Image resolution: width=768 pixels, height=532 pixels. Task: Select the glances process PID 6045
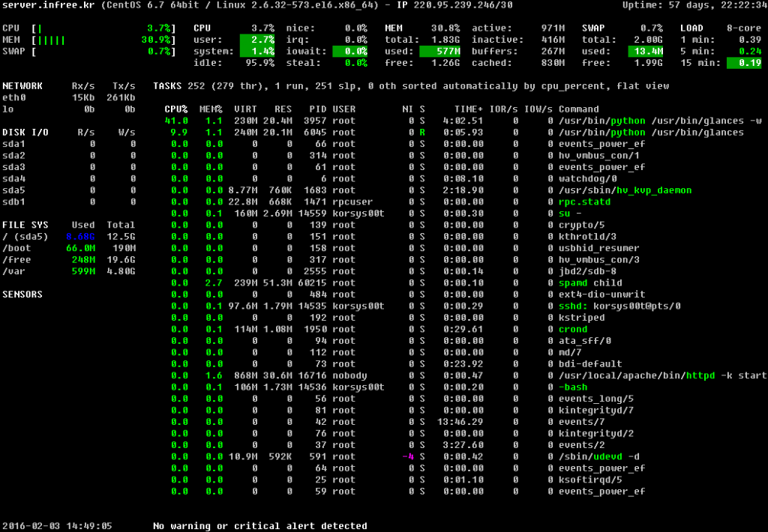454,133
